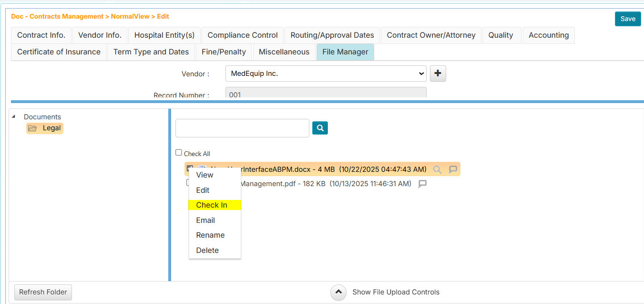Click Refresh Folder
The image size is (644, 304).
pos(42,292)
